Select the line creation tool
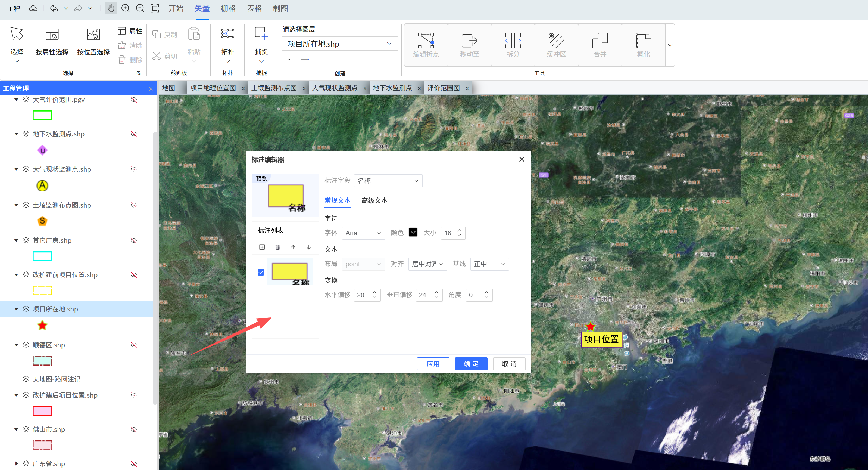868x470 pixels. [305, 59]
